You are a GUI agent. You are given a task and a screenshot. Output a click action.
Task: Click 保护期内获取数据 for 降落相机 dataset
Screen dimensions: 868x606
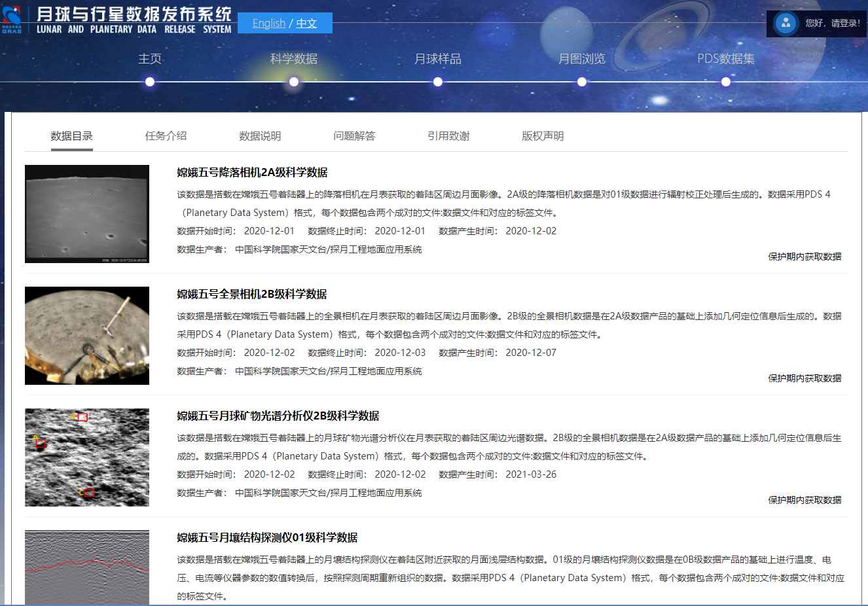tap(805, 257)
